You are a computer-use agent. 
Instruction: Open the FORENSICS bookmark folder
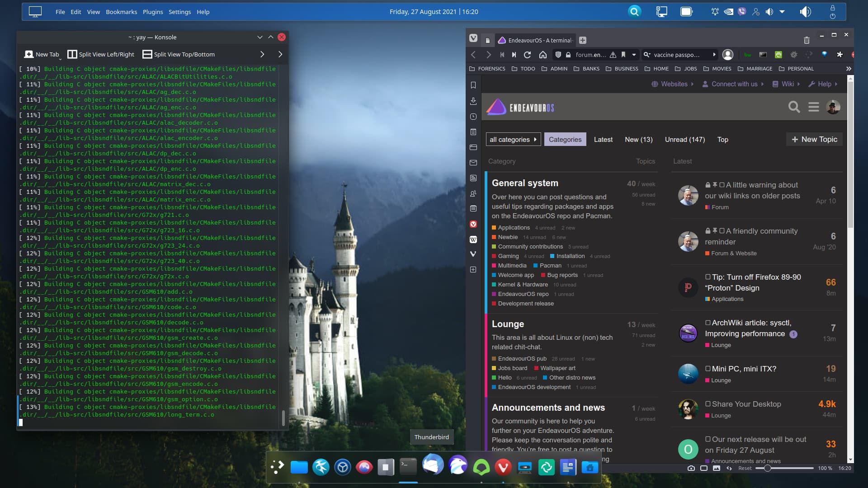click(x=487, y=69)
